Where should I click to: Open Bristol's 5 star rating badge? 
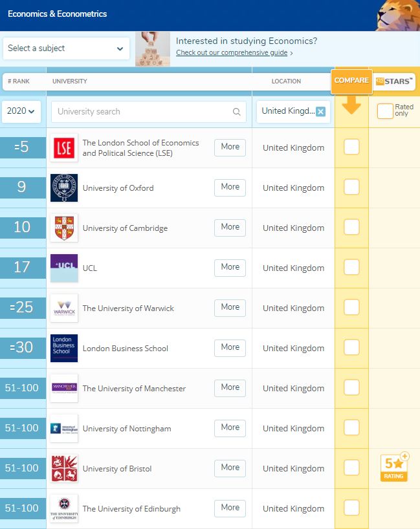pos(393,467)
